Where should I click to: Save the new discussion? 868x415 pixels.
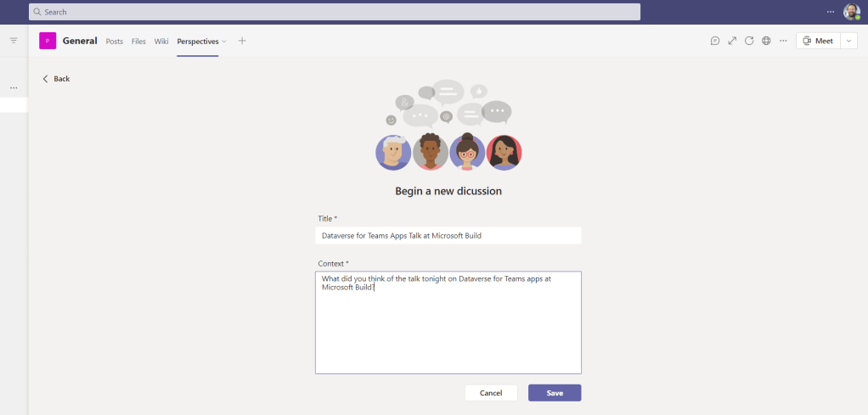pos(555,393)
